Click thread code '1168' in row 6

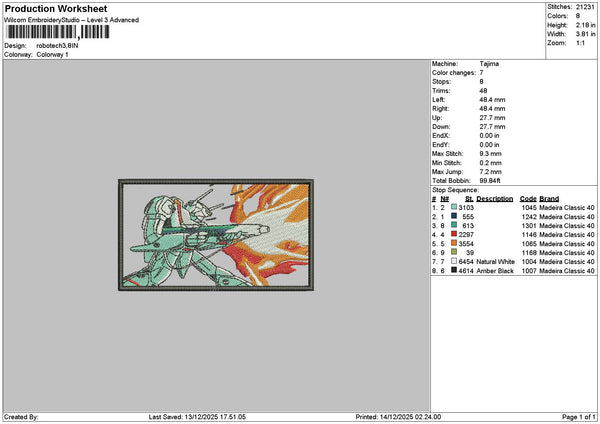click(x=529, y=253)
